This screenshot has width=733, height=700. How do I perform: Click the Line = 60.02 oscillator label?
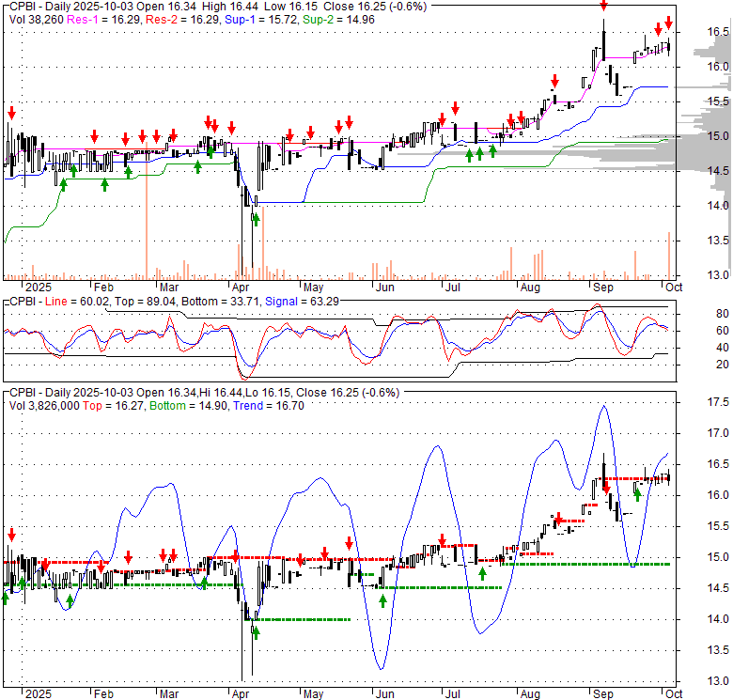pos(76,301)
